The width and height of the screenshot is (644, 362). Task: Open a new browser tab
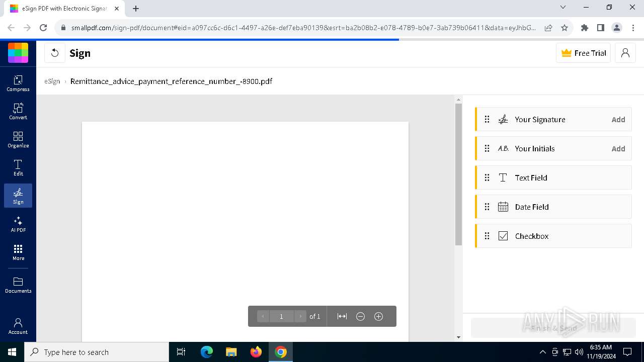pyautogui.click(x=136, y=9)
